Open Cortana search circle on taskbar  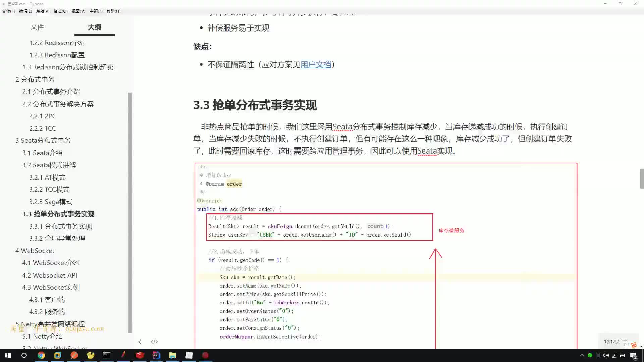coord(24,355)
